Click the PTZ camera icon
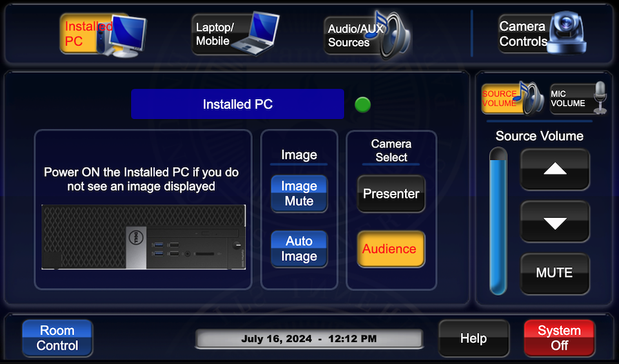The width and height of the screenshot is (619, 364). pyautogui.click(x=567, y=32)
